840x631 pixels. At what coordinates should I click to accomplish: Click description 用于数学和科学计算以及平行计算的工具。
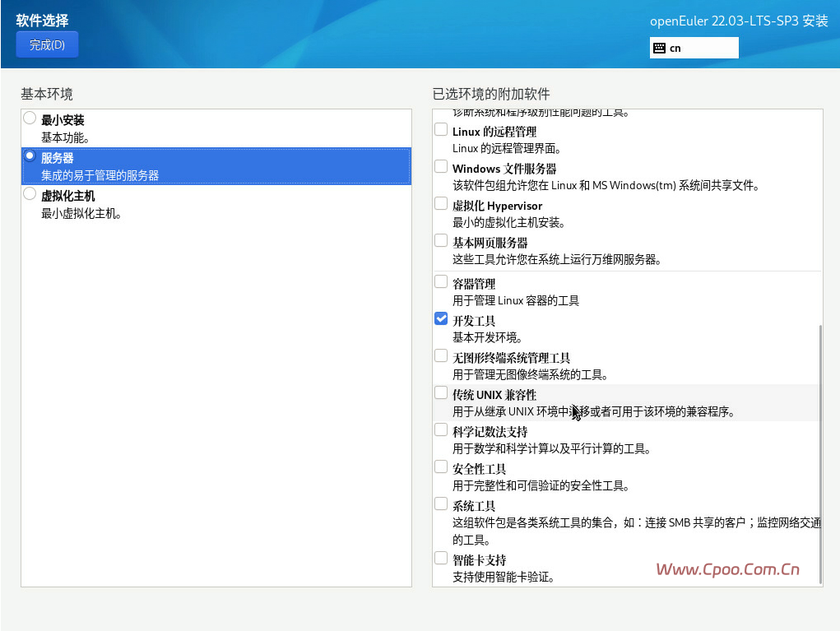coord(552,448)
